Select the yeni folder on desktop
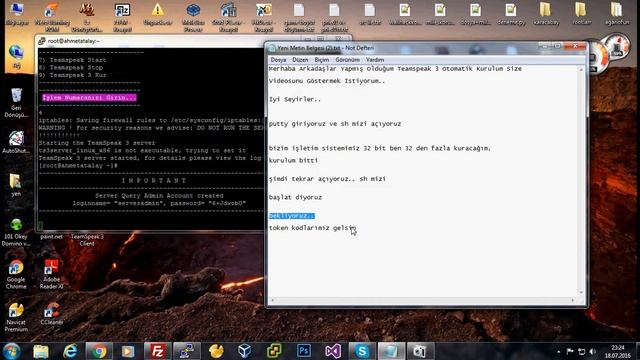Screen dimensions: 640x360 [x=16, y=185]
